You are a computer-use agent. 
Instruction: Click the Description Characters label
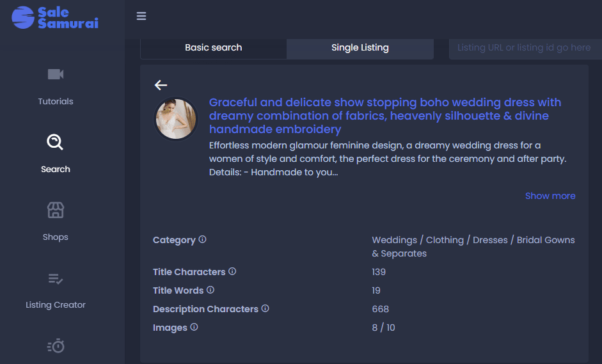coord(205,309)
